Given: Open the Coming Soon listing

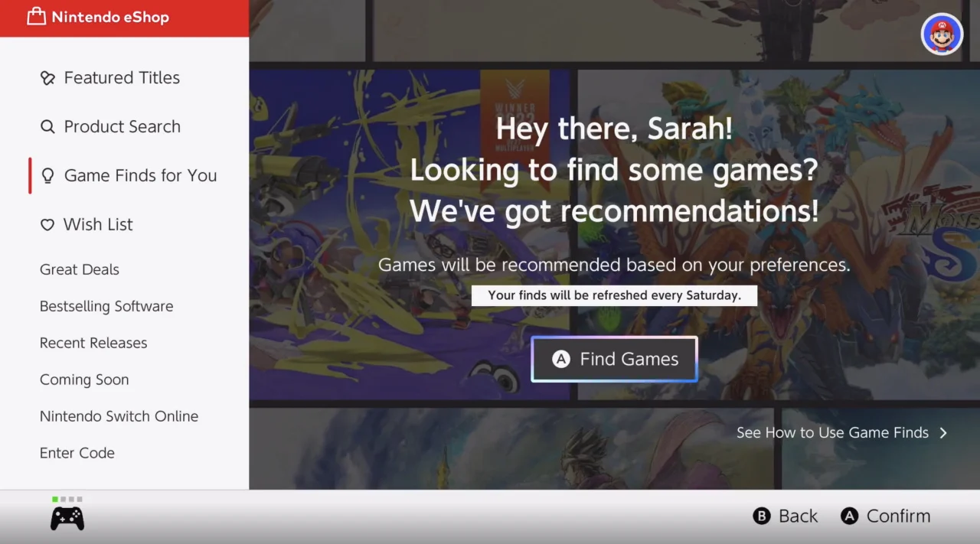Looking at the screenshot, I should coord(84,379).
